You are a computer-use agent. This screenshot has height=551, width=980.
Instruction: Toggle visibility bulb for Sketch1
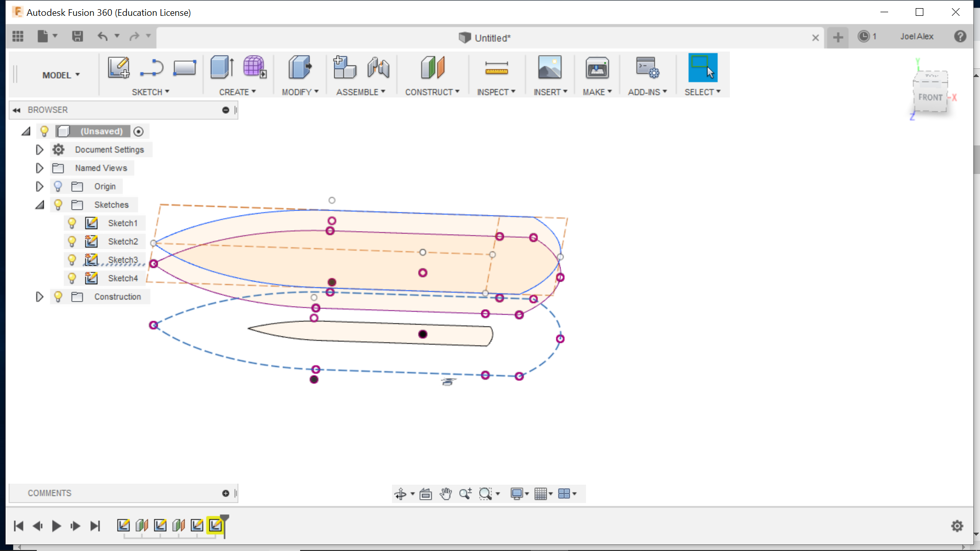72,223
